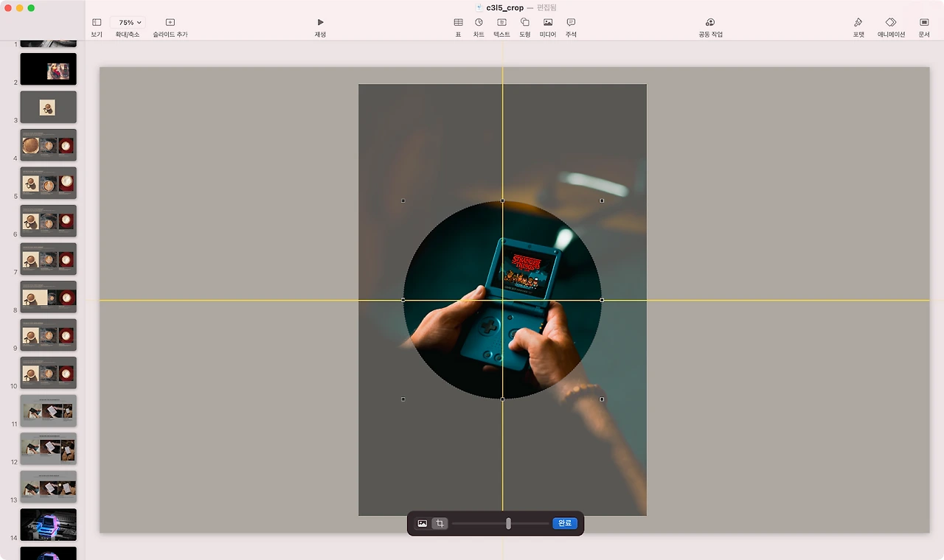Click the top-left circle mask handle
944x560 pixels.
tap(403, 200)
